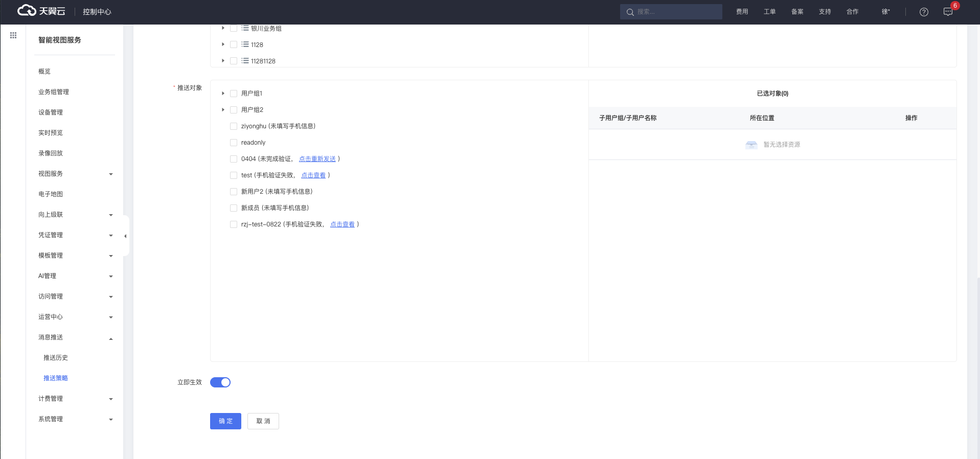Click the search magnifier icon
Image resolution: width=980 pixels, height=459 pixels.
coord(630,12)
